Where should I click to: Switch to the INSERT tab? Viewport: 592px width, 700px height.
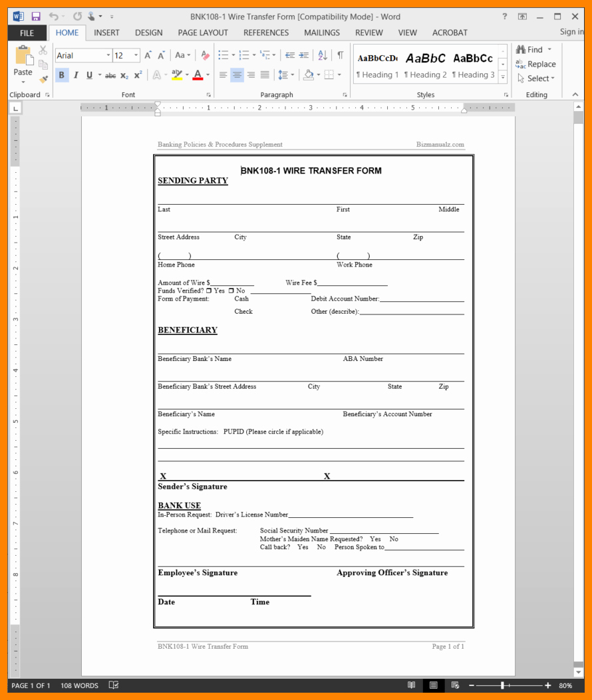(106, 33)
